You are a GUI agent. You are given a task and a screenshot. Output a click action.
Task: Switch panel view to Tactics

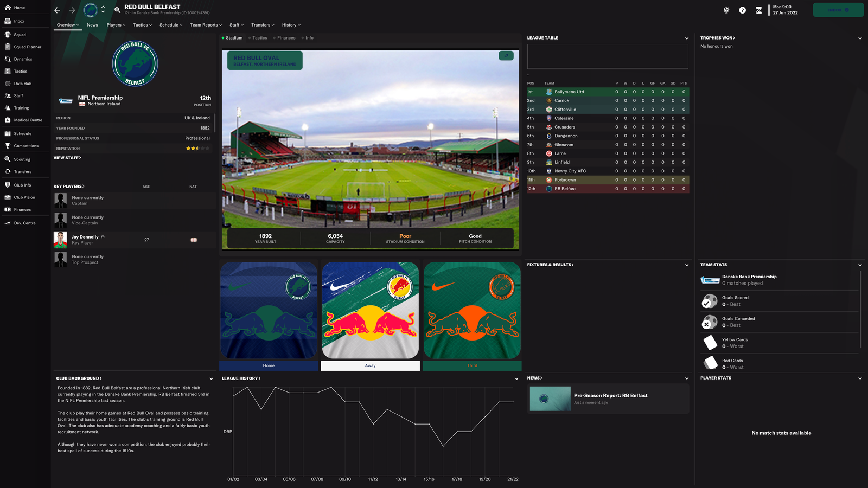(259, 38)
